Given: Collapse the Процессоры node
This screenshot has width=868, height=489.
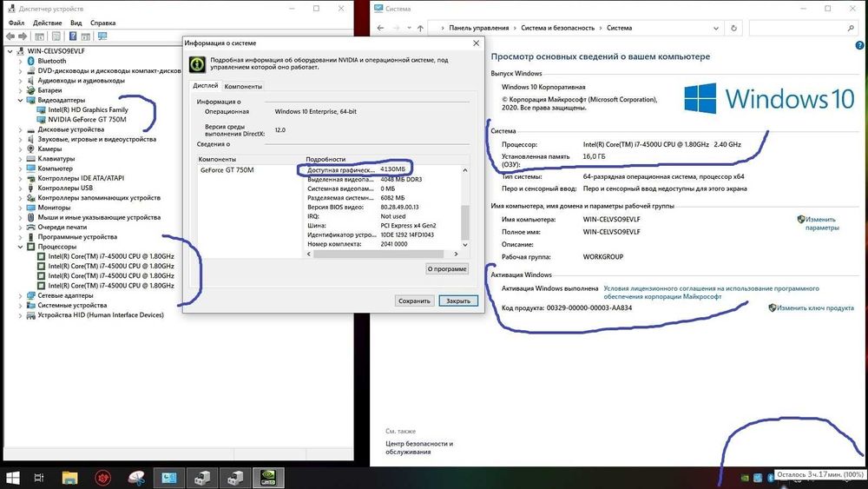Looking at the screenshot, I should click(21, 247).
